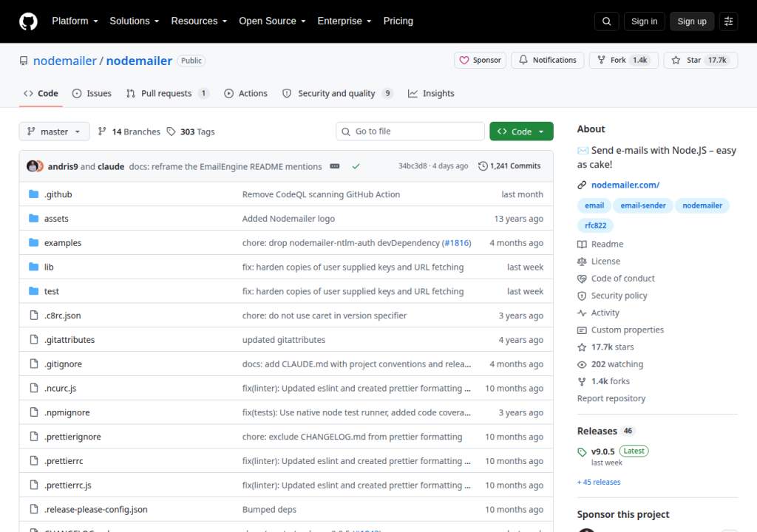Image resolution: width=757 pixels, height=532 pixels.
Task: Toggle Notifications for this repository
Action: pos(548,61)
